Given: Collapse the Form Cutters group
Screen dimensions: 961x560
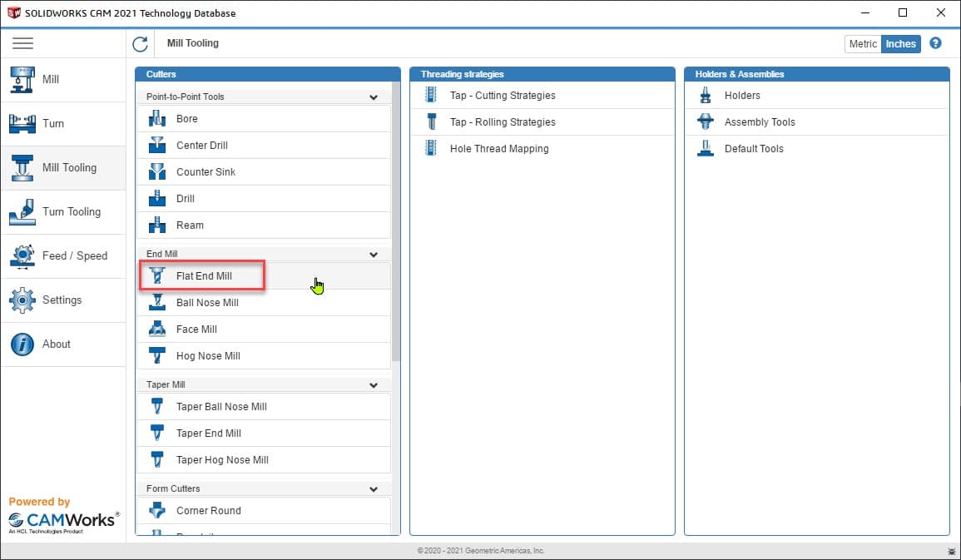Looking at the screenshot, I should pos(374,489).
